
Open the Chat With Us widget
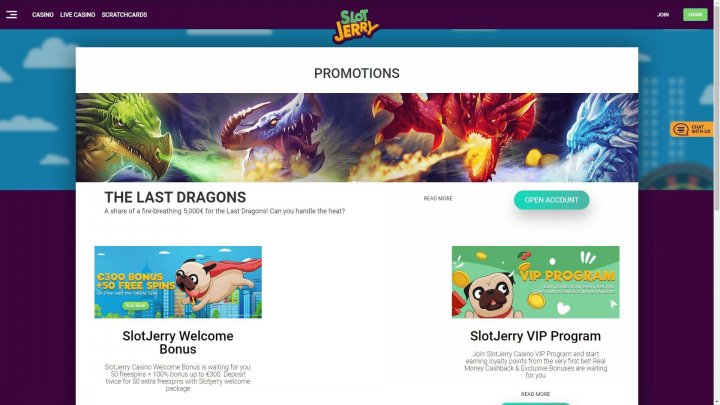[x=692, y=129]
